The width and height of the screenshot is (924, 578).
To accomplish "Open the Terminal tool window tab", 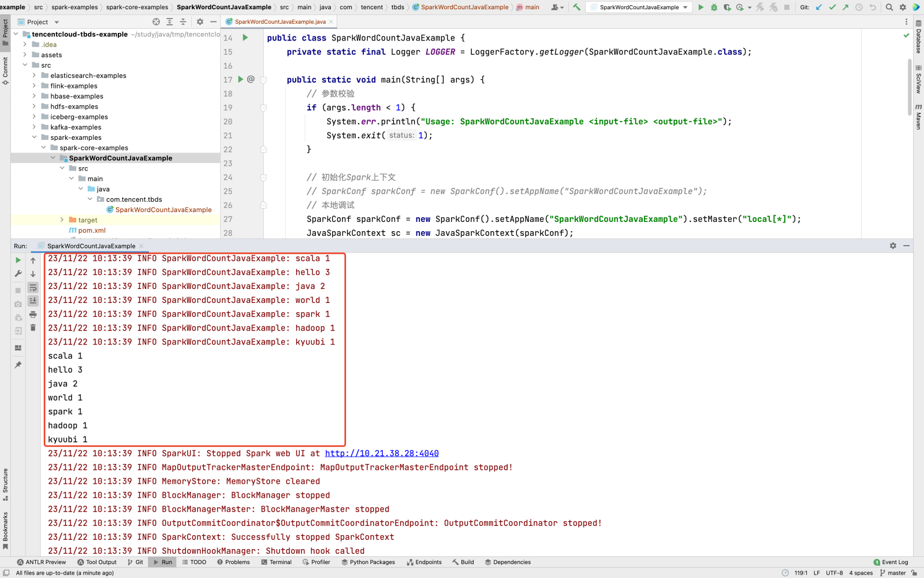I will 276,562.
